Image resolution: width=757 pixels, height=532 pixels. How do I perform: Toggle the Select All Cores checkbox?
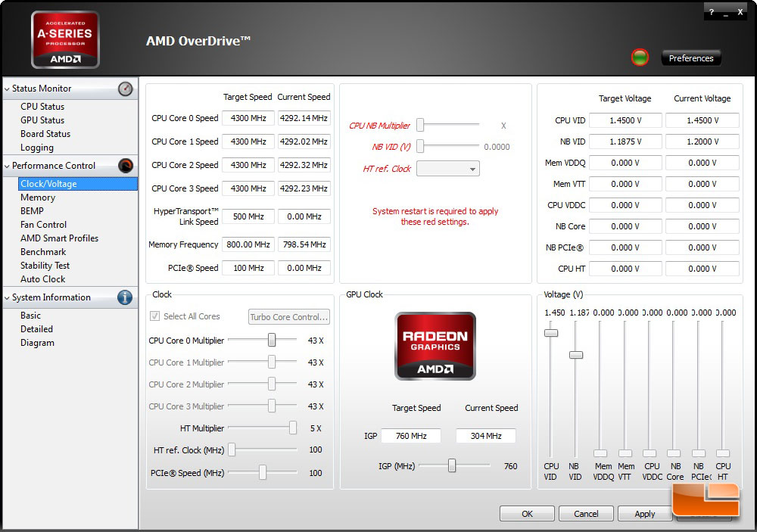point(155,316)
